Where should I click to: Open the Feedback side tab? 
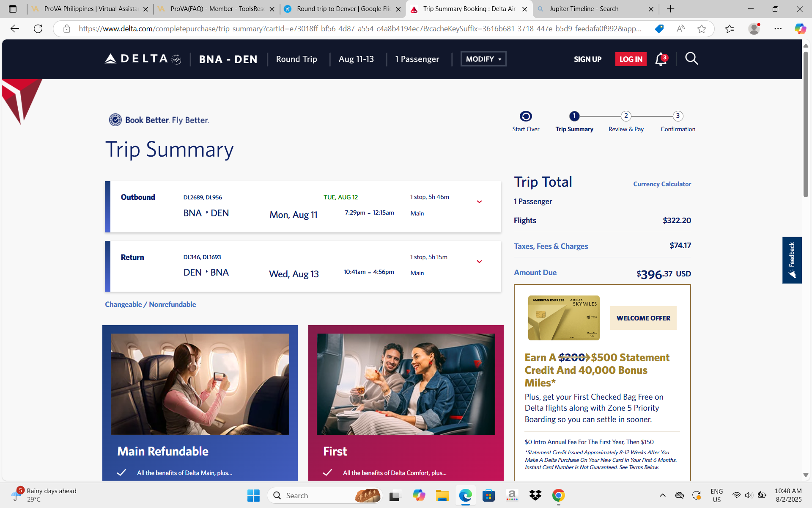pyautogui.click(x=792, y=260)
